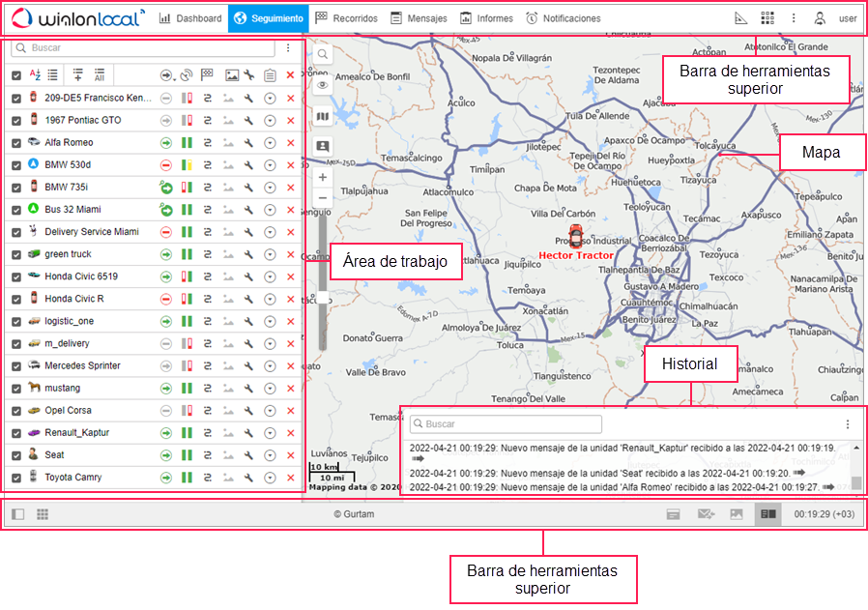Viewport: 868px width, 610px height.
Task: Click the wrench icon for Alfa Romeo
Action: 249,142
